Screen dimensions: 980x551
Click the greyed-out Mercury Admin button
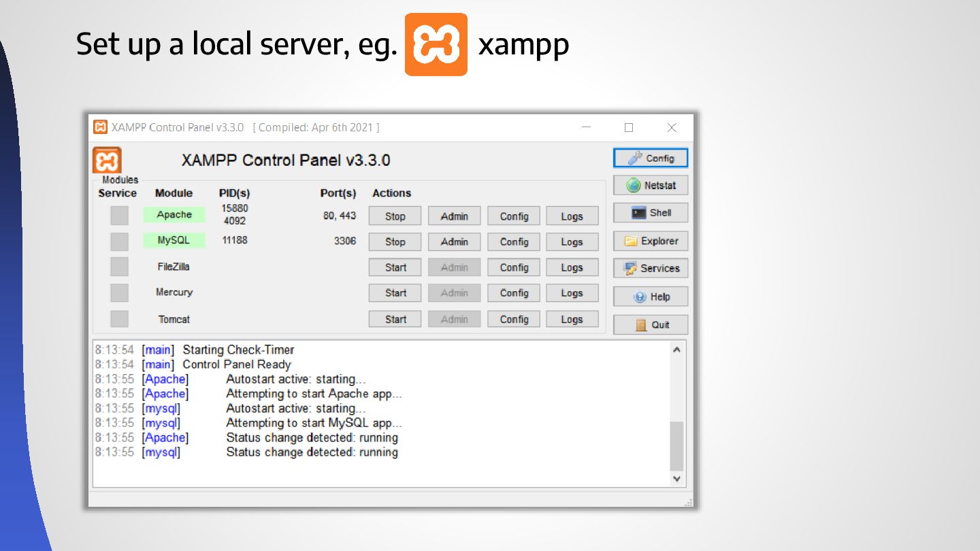click(x=454, y=293)
